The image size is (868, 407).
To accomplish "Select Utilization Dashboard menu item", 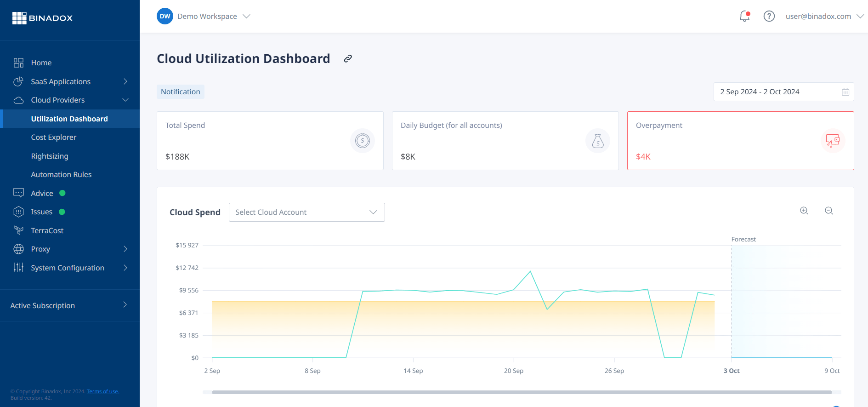I will pos(70,119).
